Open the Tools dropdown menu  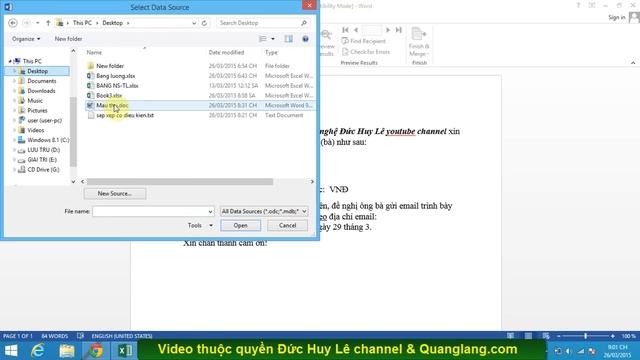click(x=200, y=225)
